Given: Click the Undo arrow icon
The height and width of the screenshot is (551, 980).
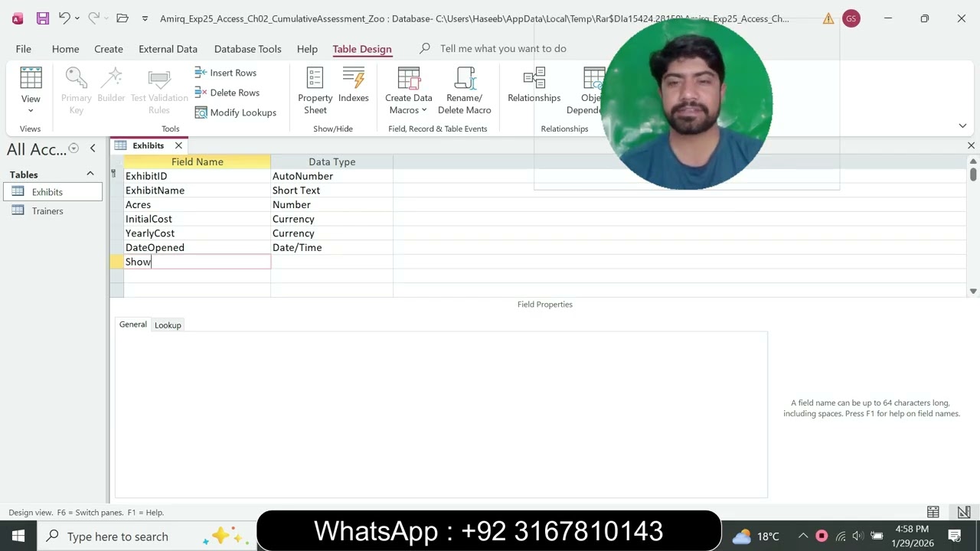Looking at the screenshot, I should tap(64, 18).
